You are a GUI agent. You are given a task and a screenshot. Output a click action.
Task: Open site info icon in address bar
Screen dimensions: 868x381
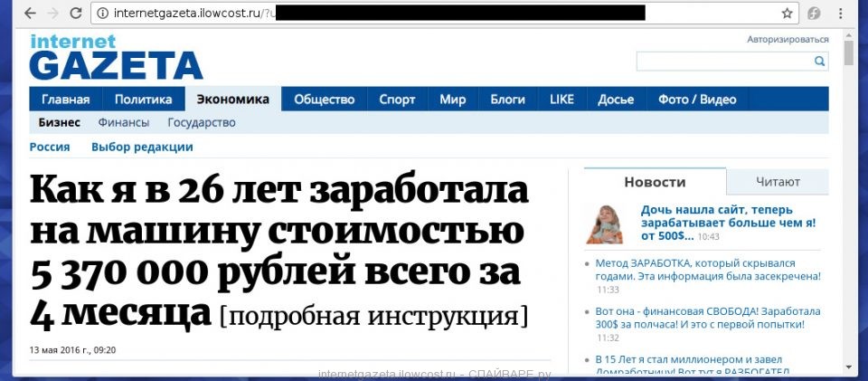[x=102, y=13]
